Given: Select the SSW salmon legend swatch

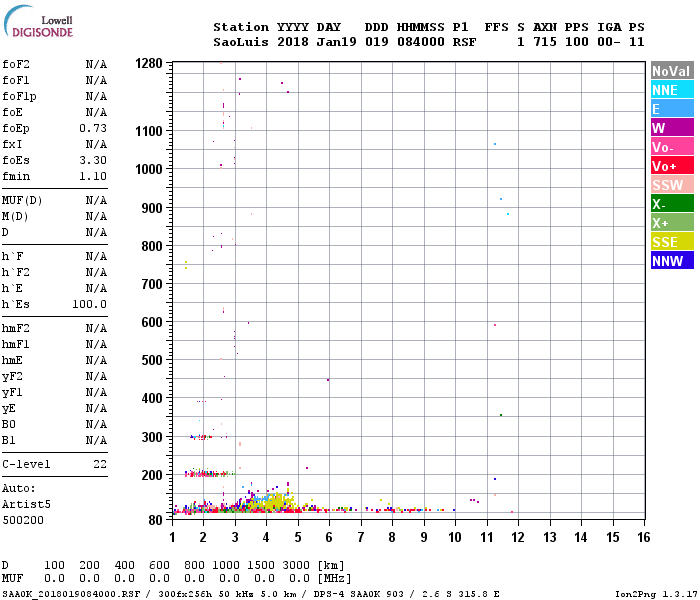Looking at the screenshot, I should (672, 185).
